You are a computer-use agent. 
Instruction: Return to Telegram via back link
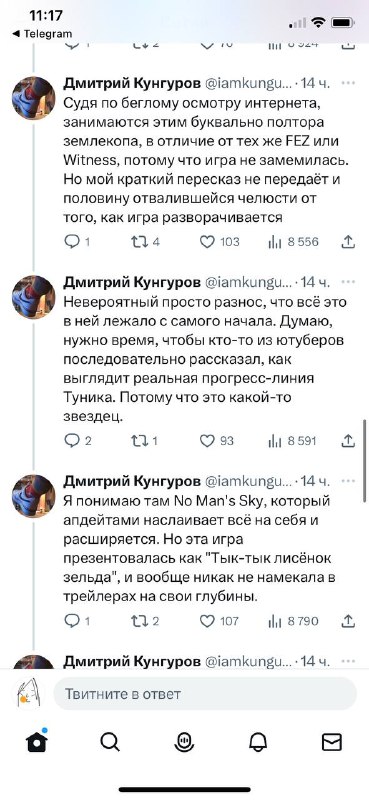click(x=42, y=34)
